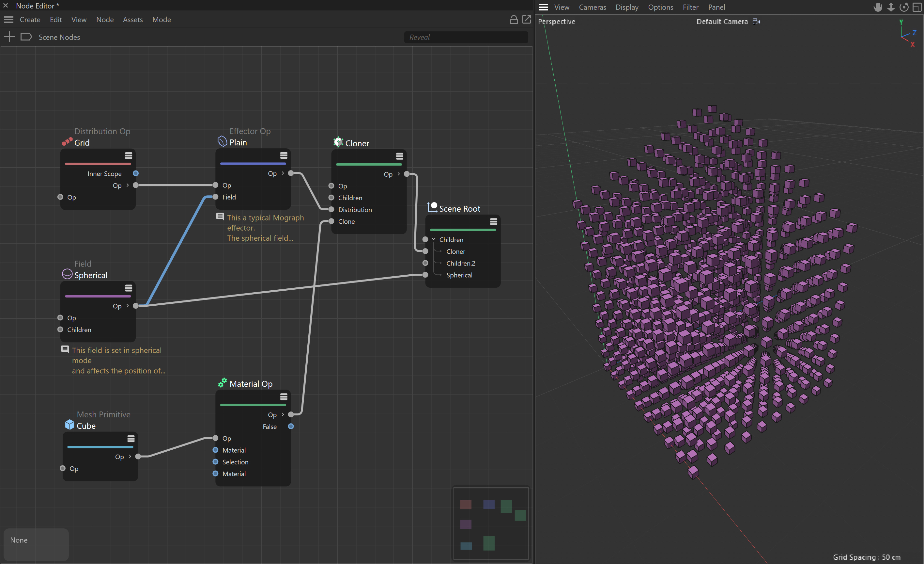
Task: Click the gear icon on the Cloner node
Action: [338, 142]
